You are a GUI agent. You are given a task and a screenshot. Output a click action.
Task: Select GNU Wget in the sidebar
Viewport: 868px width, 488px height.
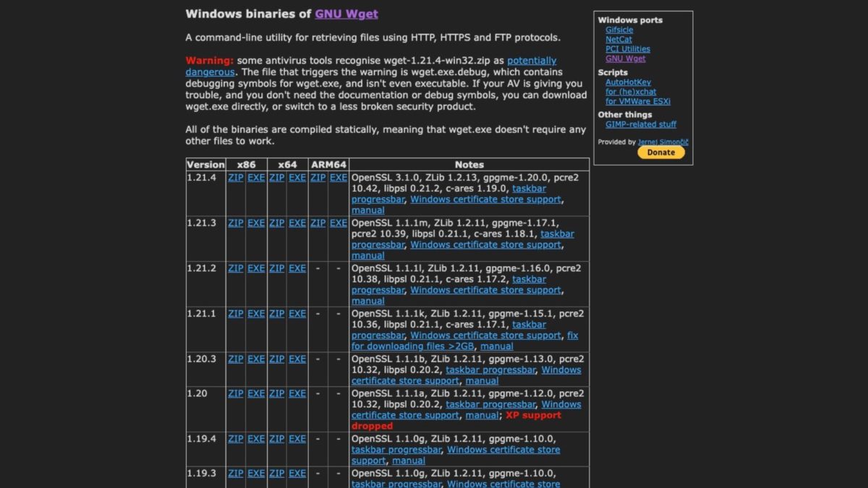tap(625, 59)
